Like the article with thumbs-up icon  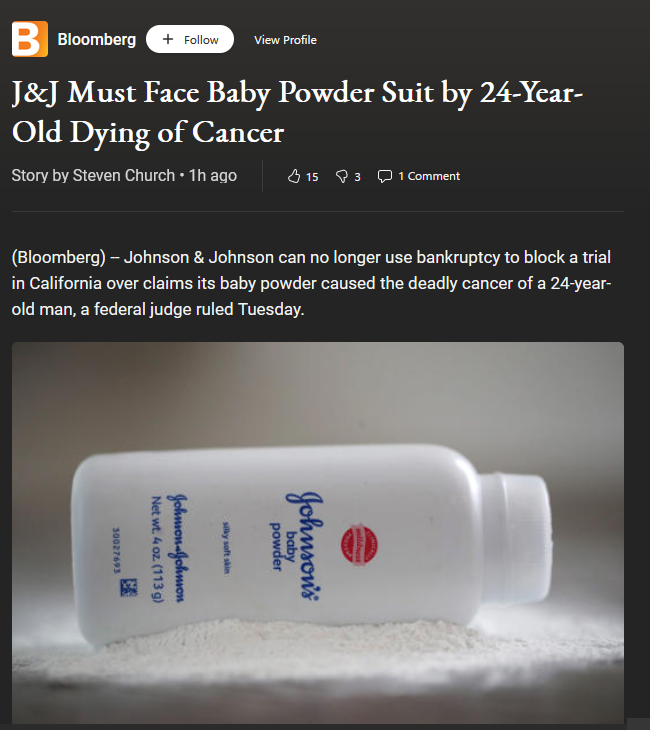pos(294,176)
